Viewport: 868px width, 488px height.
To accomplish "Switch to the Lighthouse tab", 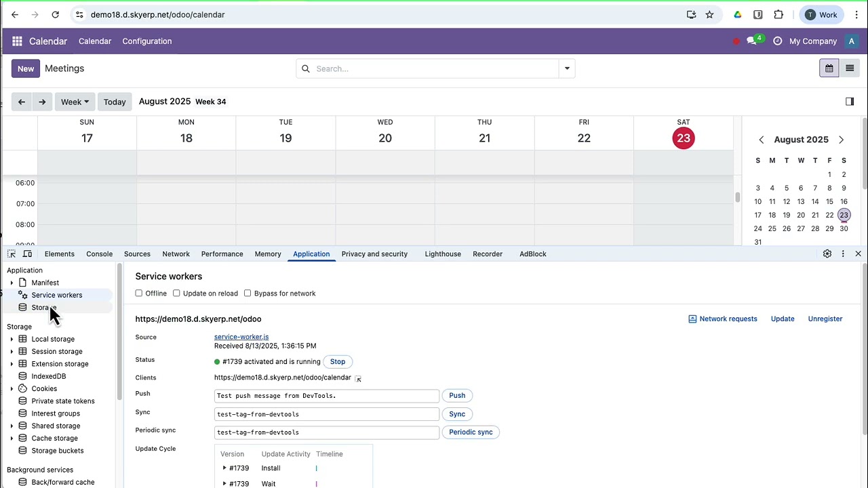I will tap(443, 253).
